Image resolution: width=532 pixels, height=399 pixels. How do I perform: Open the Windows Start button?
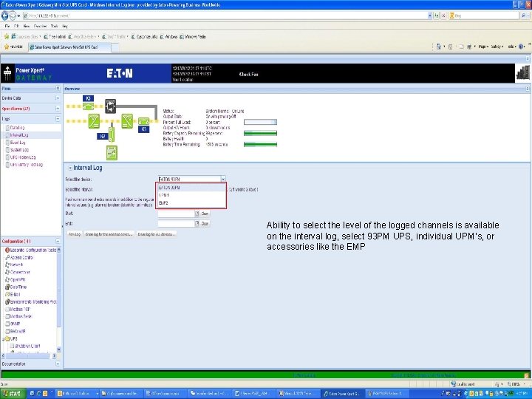(13, 394)
